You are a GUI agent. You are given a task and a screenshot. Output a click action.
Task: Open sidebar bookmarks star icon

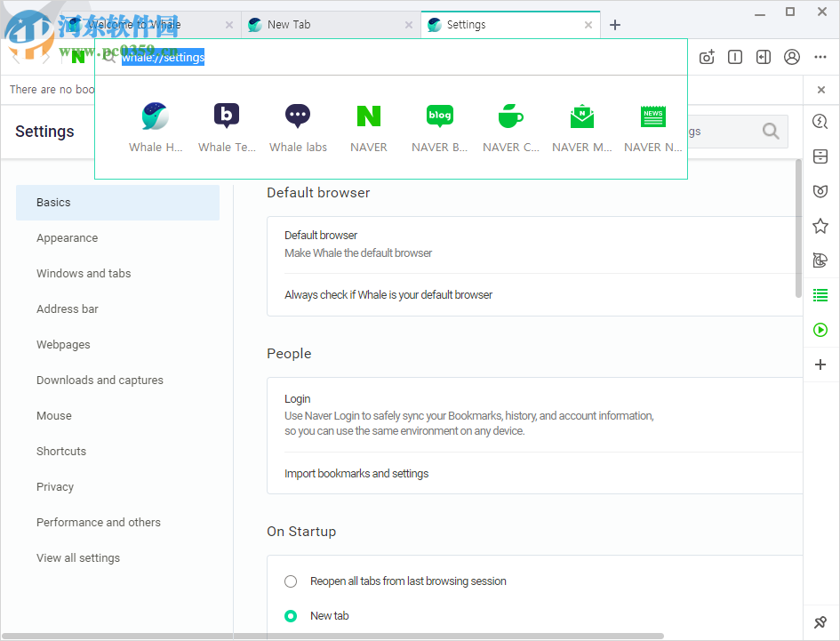click(820, 226)
